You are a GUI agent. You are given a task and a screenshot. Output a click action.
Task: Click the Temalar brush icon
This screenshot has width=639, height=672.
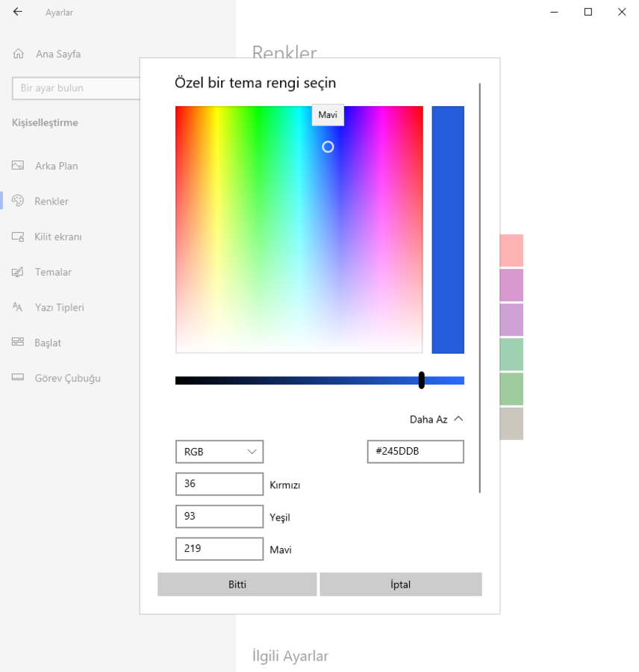click(19, 272)
